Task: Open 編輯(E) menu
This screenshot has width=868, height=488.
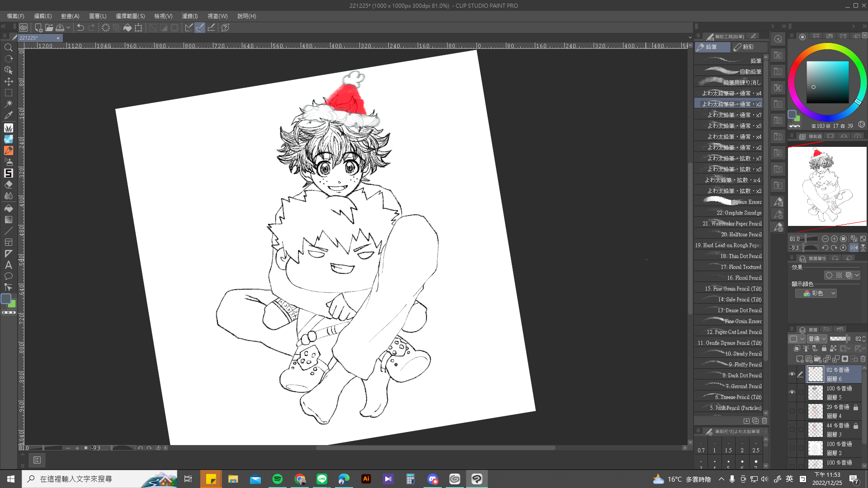Action: coord(43,16)
